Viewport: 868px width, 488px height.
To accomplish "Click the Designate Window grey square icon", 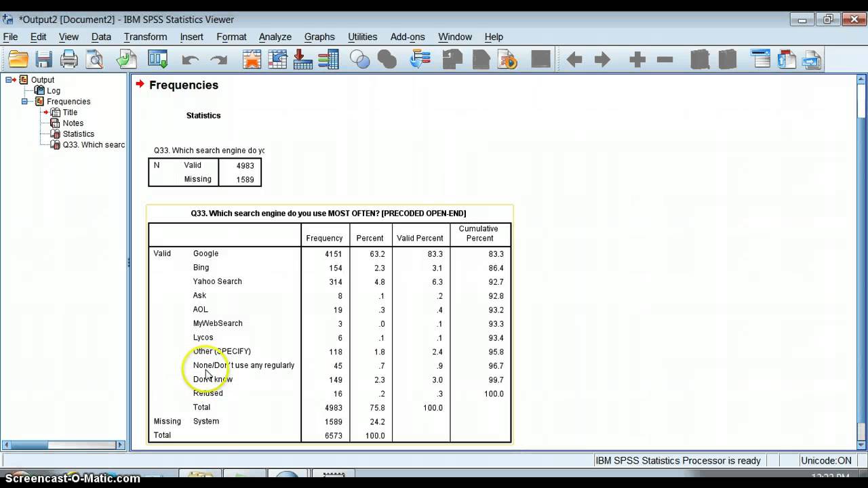I will pyautogui.click(x=541, y=60).
